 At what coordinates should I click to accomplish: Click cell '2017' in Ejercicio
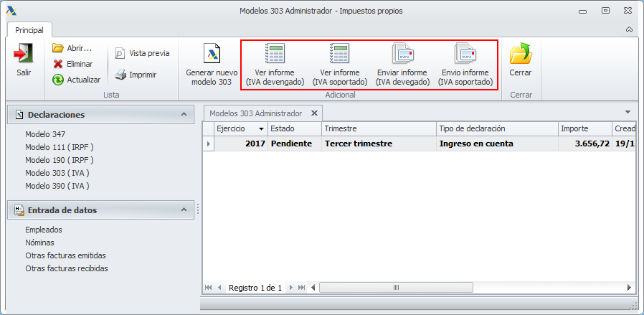(x=241, y=144)
